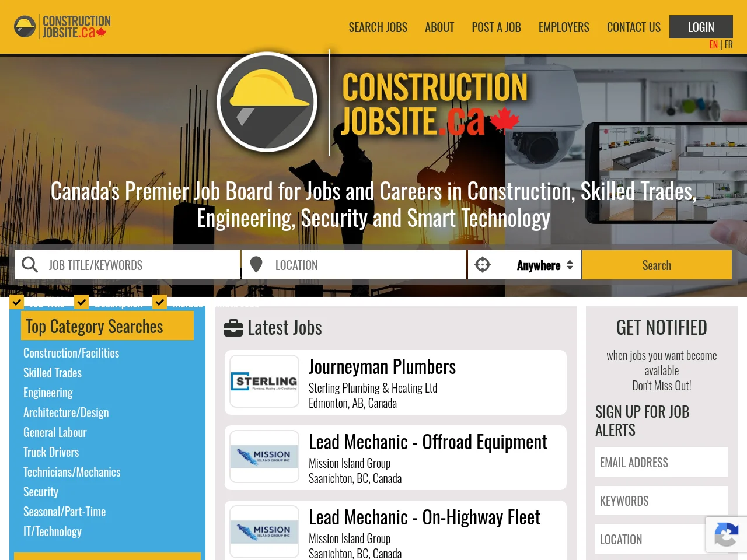The width and height of the screenshot is (747, 560).
Task: Click the Job Title/Keywords input field
Action: click(128, 265)
